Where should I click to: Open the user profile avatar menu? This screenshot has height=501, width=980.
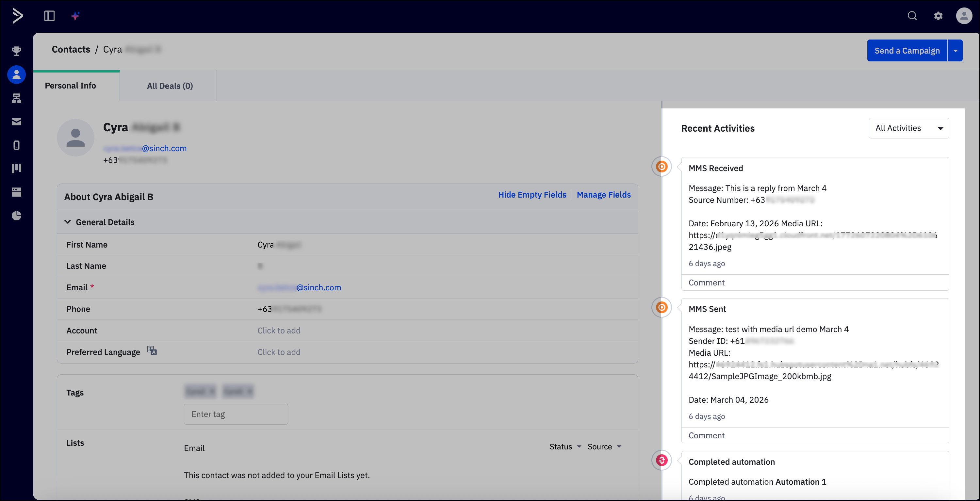tap(964, 16)
